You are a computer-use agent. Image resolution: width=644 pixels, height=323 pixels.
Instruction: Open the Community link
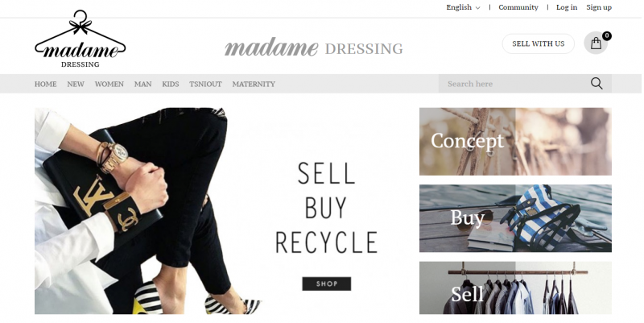[x=518, y=7]
